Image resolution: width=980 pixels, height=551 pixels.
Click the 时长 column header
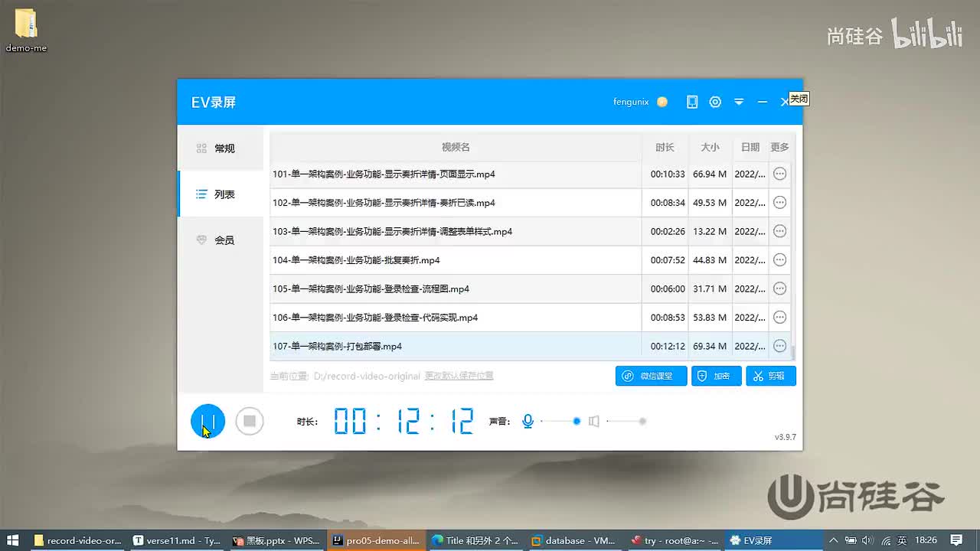(x=665, y=147)
